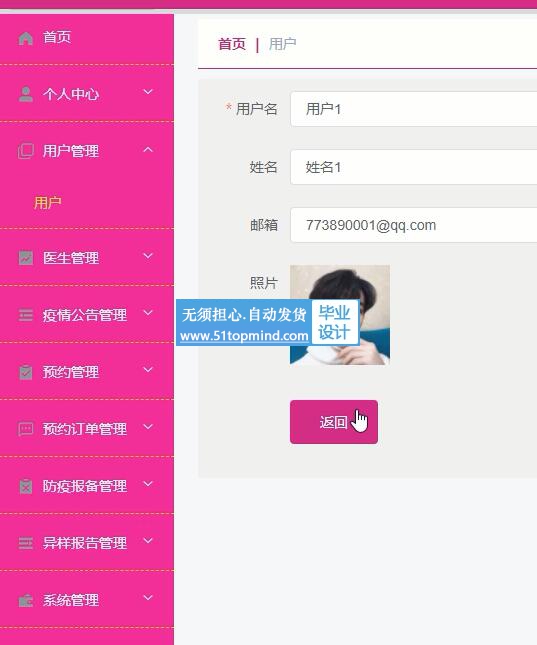Click the briefcase icon beside 系统管理
The image size is (537, 645).
pos(26,601)
